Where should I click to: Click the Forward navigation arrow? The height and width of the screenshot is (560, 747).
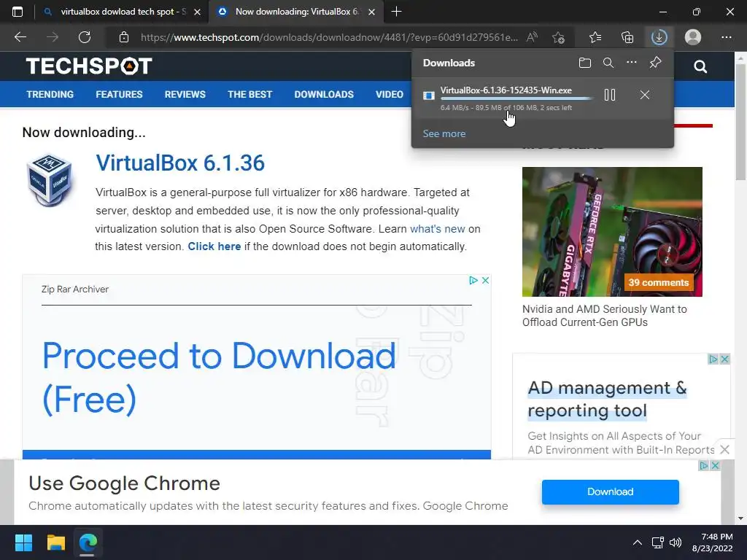click(53, 37)
